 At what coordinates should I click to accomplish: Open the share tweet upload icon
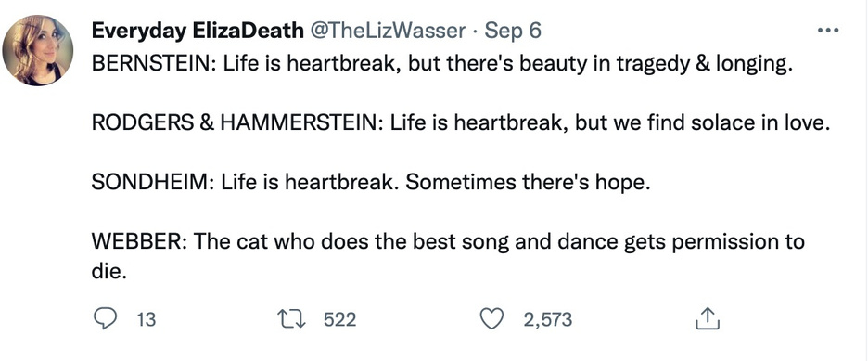[708, 319]
